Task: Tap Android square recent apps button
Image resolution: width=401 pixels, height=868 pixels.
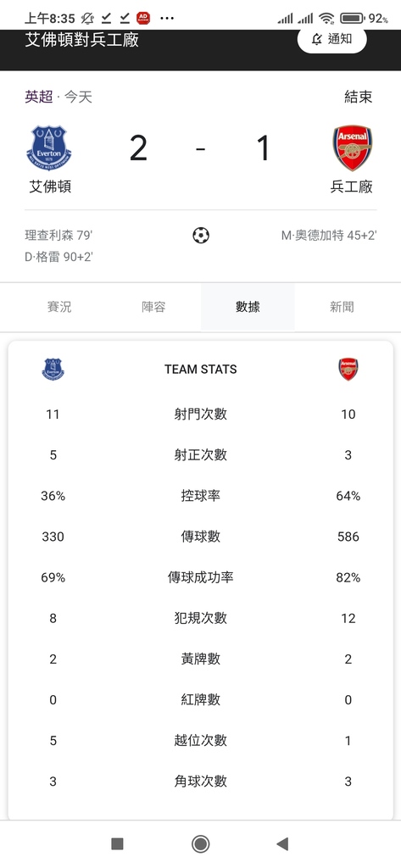Action: pos(117,843)
